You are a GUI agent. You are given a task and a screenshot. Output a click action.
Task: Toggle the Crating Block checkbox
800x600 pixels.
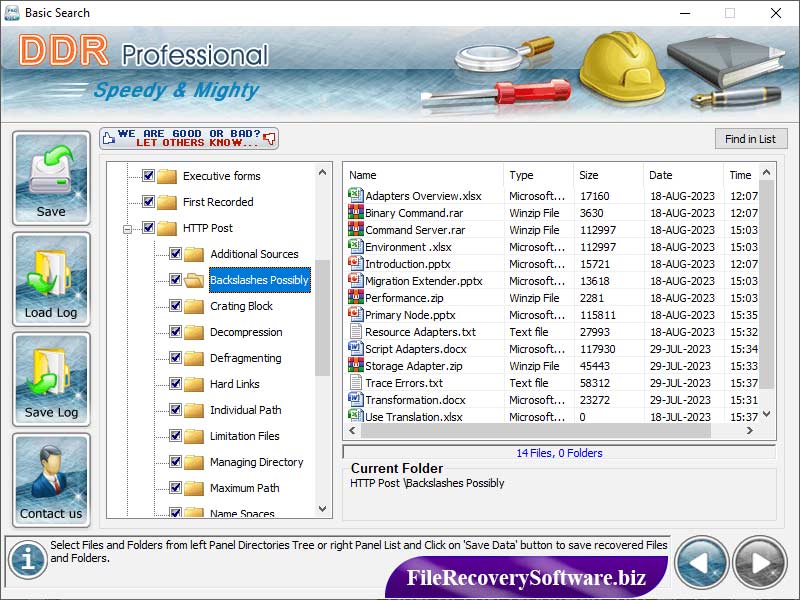coord(176,306)
